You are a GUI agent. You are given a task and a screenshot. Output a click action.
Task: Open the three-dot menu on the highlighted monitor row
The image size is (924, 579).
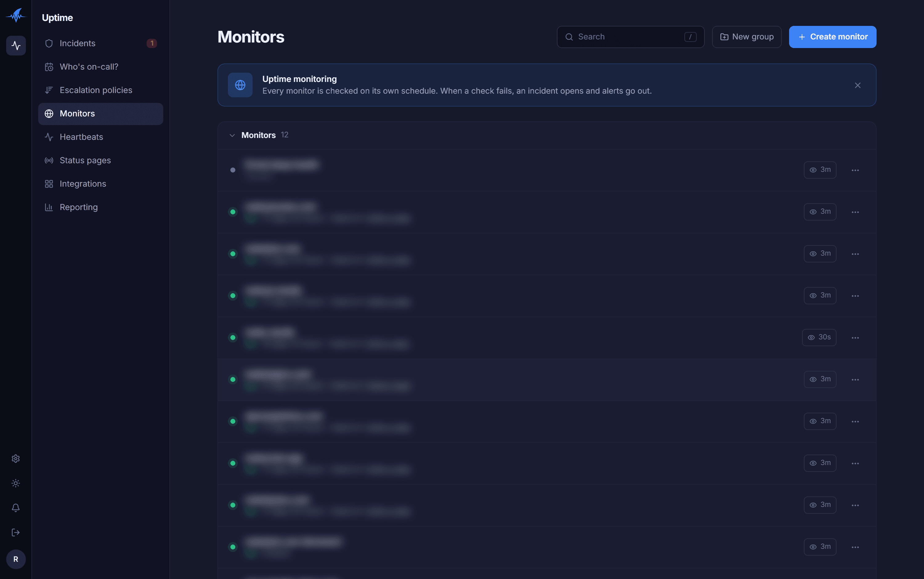pos(855,379)
